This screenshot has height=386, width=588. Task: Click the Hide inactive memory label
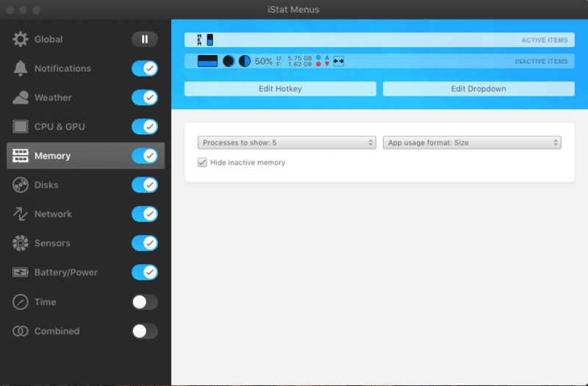pos(248,162)
